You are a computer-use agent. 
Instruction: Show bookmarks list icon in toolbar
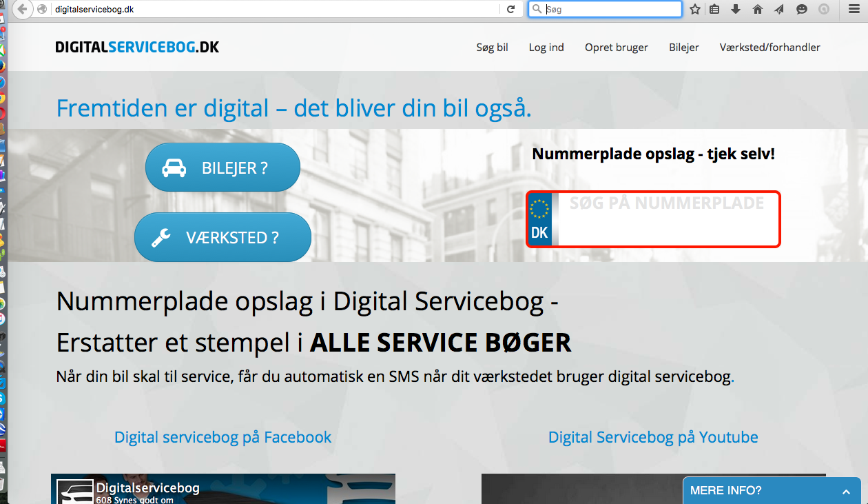click(714, 9)
